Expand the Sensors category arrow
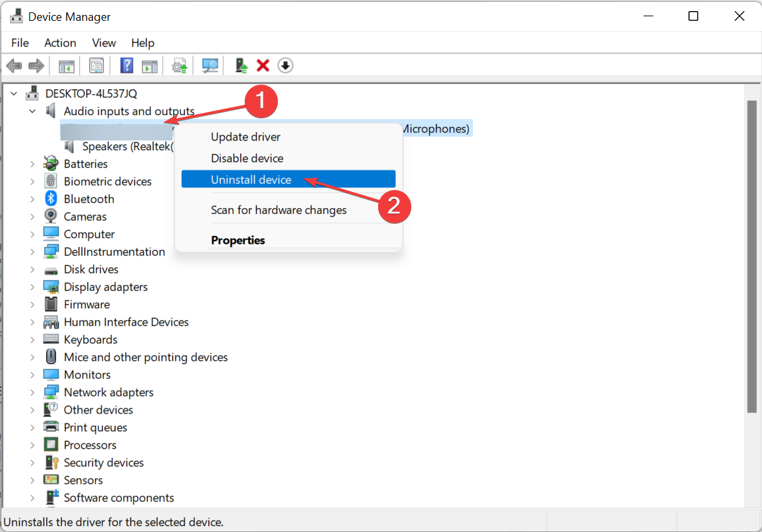Screen dimensions: 762x532 coord(32,480)
